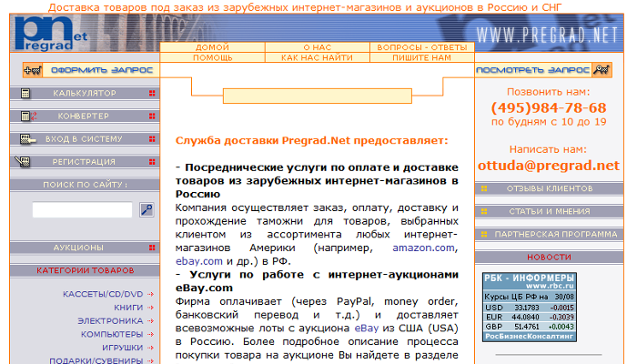The image size is (637, 364).
Task: Click the WWW.PREGRAD.NET banner text
Action: click(547, 35)
